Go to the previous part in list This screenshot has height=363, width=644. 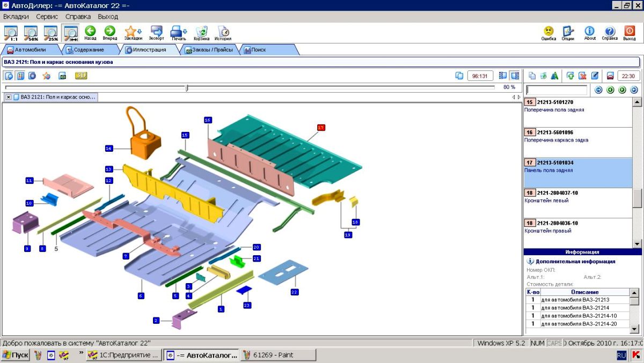point(611,90)
